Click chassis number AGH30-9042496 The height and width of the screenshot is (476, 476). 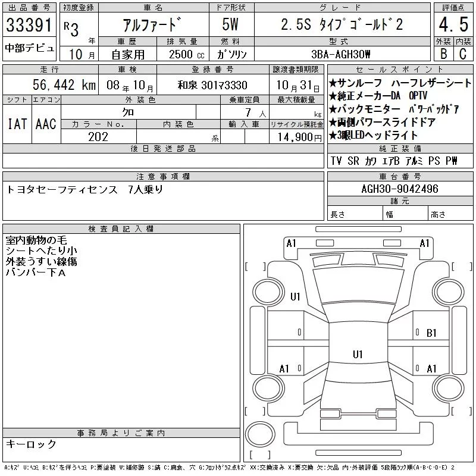400,189
